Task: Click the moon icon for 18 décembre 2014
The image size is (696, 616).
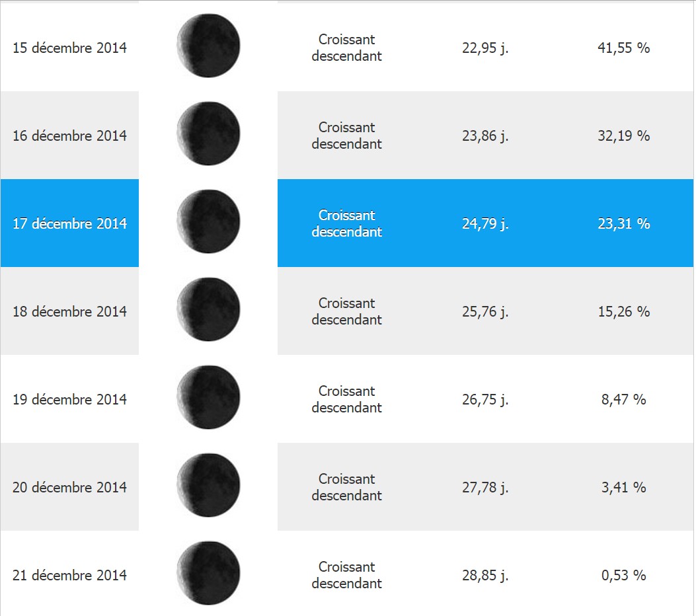Action: click(x=208, y=309)
